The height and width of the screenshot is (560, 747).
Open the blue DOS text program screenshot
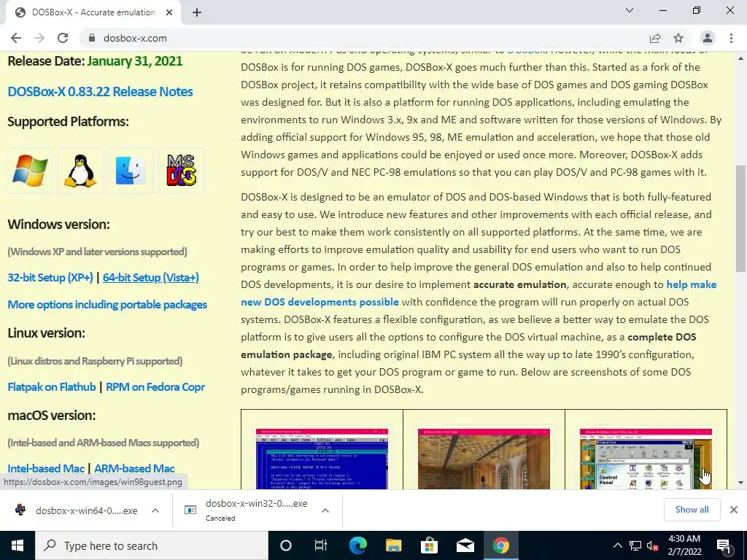point(322,459)
